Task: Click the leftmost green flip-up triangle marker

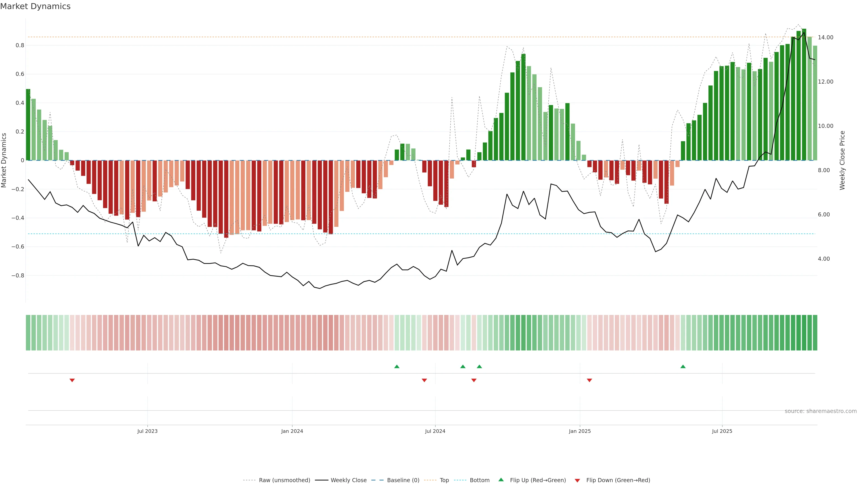Action: pyautogui.click(x=397, y=366)
